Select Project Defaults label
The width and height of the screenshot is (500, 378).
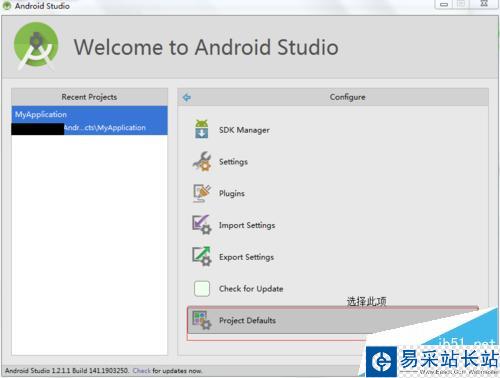[x=247, y=320]
